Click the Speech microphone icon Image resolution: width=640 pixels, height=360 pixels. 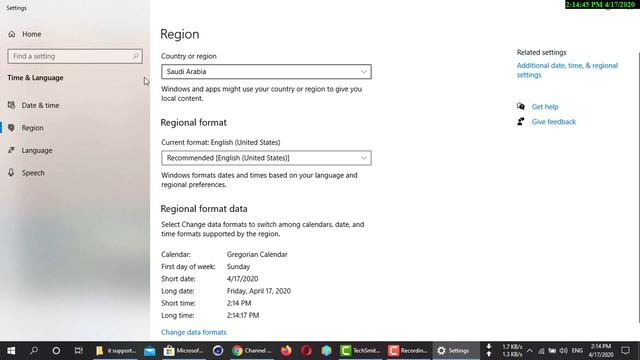coord(11,173)
